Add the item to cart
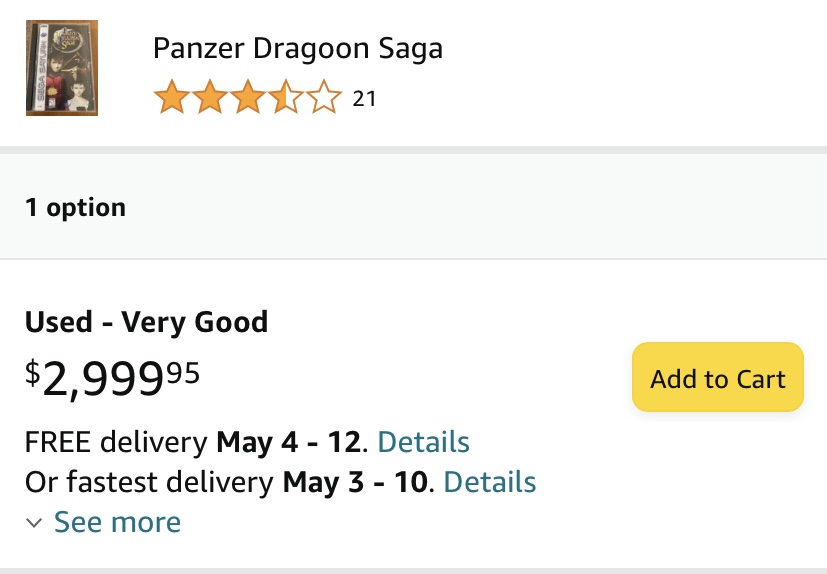This screenshot has height=574, width=827. (718, 377)
